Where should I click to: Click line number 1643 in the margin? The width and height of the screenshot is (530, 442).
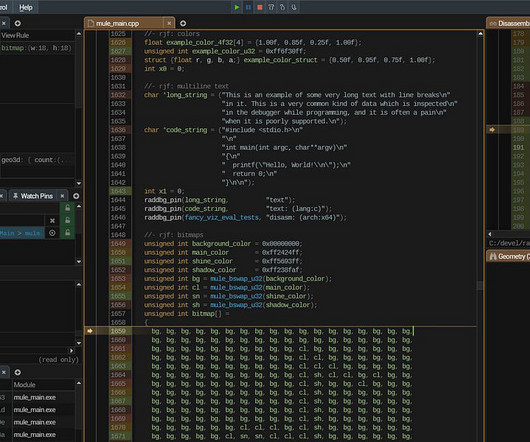118,191
